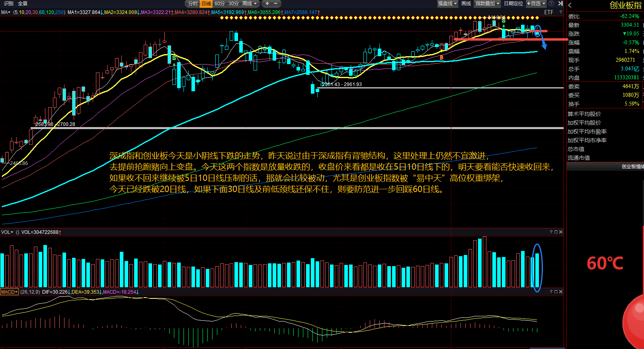Expand the 操盘线 dropdown

point(447,4)
